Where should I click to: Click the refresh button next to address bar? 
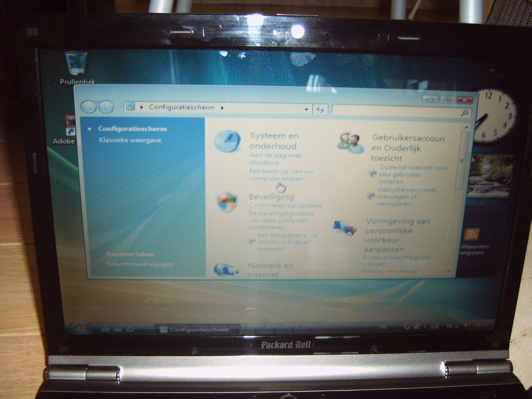click(x=320, y=110)
